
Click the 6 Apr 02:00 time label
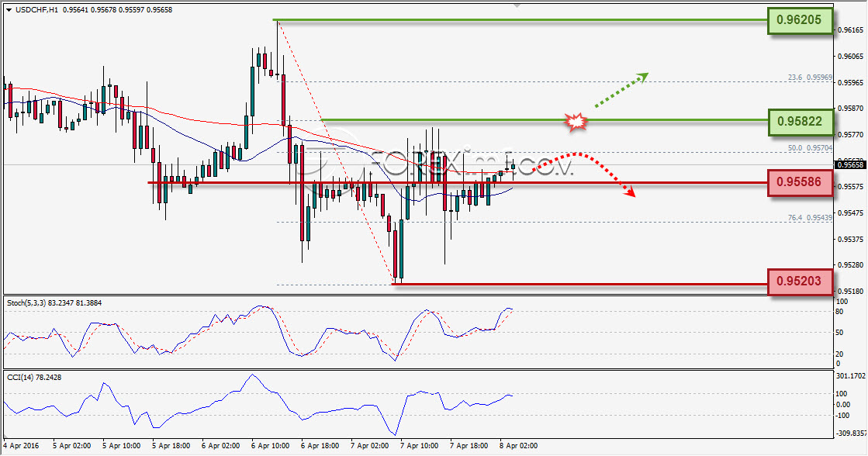pyautogui.click(x=221, y=445)
